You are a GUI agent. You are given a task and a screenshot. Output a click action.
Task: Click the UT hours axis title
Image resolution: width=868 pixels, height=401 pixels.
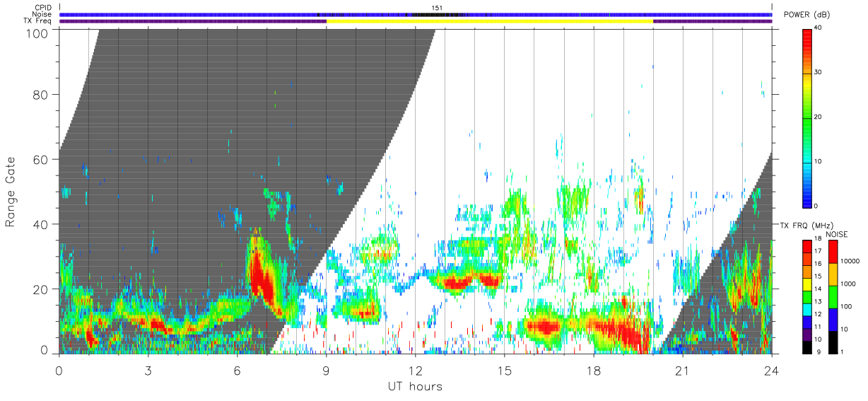tap(415, 386)
